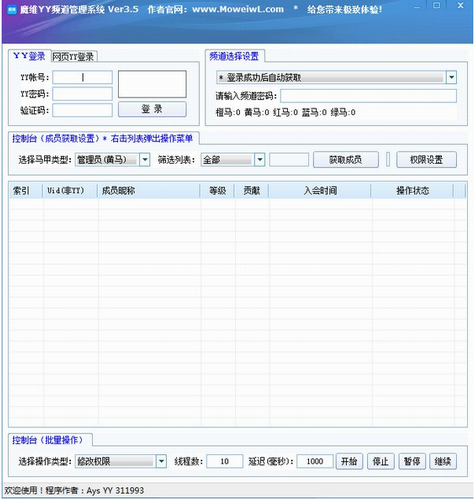Open the 筛选列表 dropdown
Screen dimensions: 474x500
click(260, 160)
